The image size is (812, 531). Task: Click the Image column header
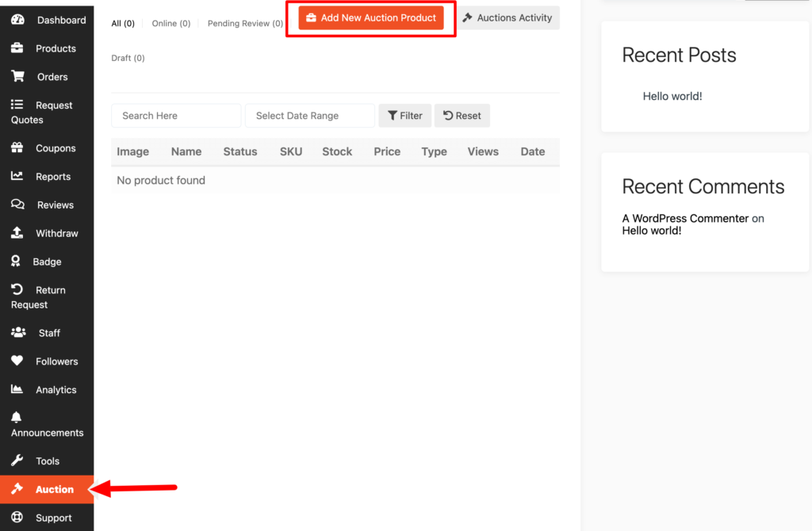[132, 151]
